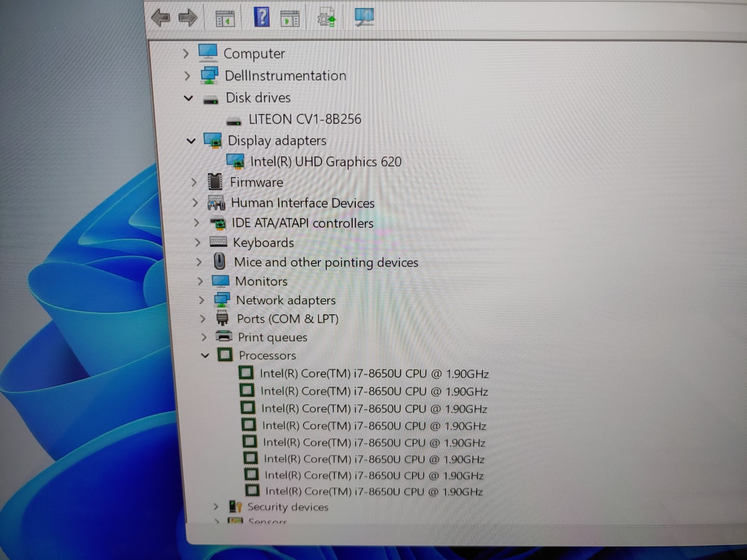The image size is (747, 560).
Task: Select the Print queues label
Action: point(272,337)
